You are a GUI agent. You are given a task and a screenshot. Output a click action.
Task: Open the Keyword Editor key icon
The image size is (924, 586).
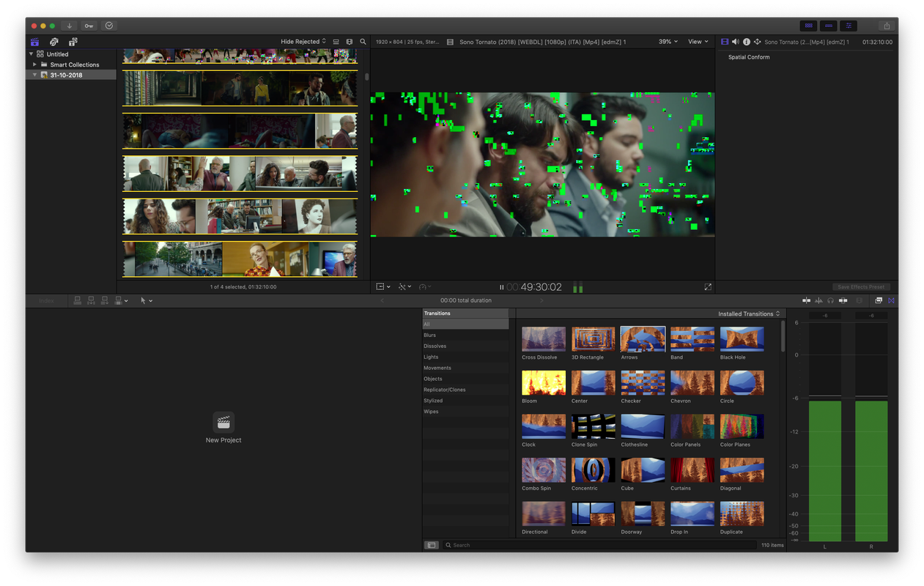(89, 26)
